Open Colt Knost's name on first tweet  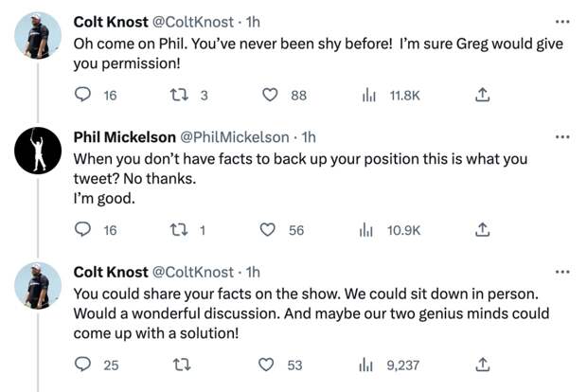coord(111,22)
